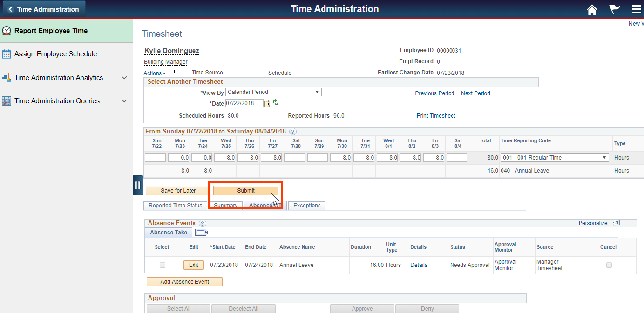The image size is (644, 313).
Task: Change the 001-Regular Time reporting code
Action: 554,157
